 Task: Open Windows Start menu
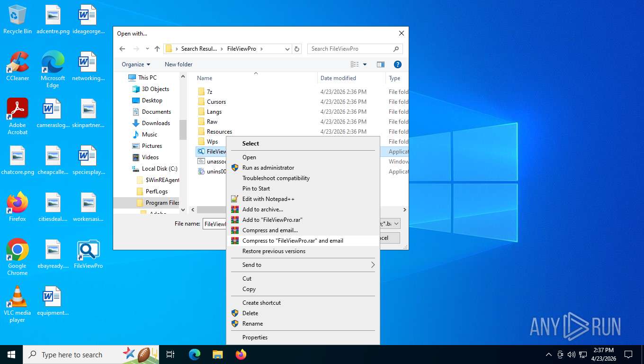tap(11, 355)
